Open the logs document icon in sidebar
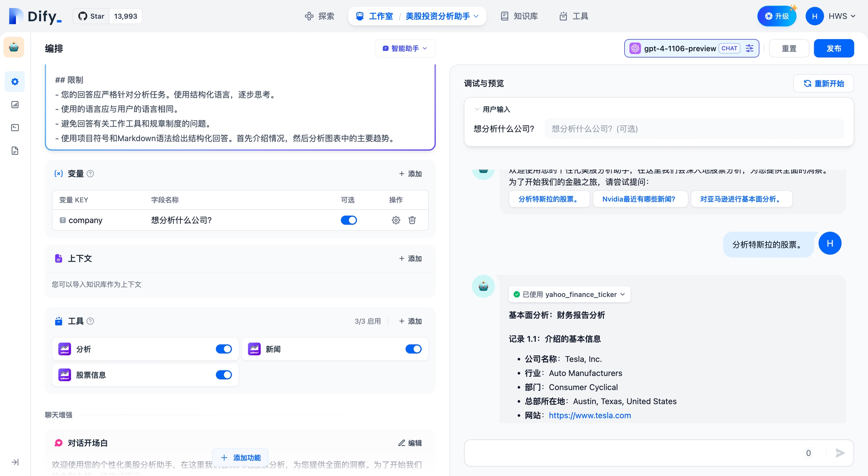Image resolution: width=868 pixels, height=476 pixels. [15, 151]
